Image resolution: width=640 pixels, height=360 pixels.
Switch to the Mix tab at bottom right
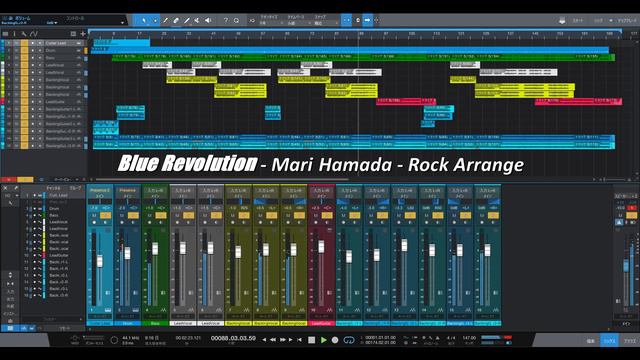coord(609,340)
